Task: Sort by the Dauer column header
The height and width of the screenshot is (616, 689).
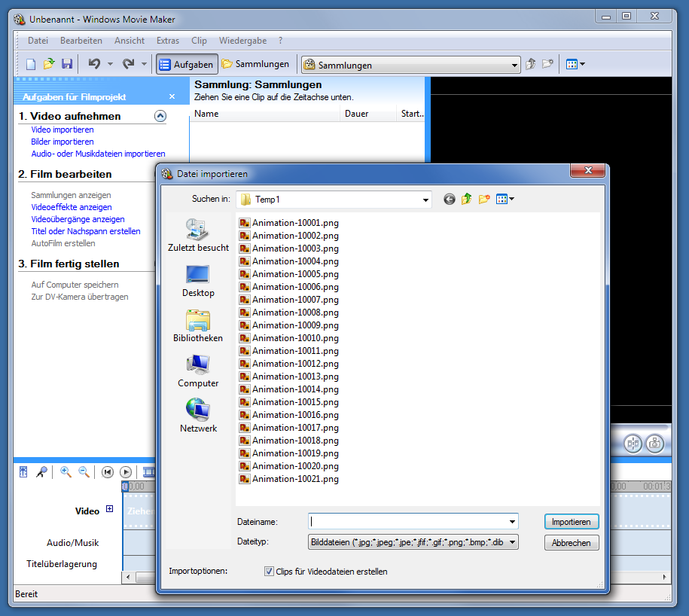Action: tap(368, 114)
